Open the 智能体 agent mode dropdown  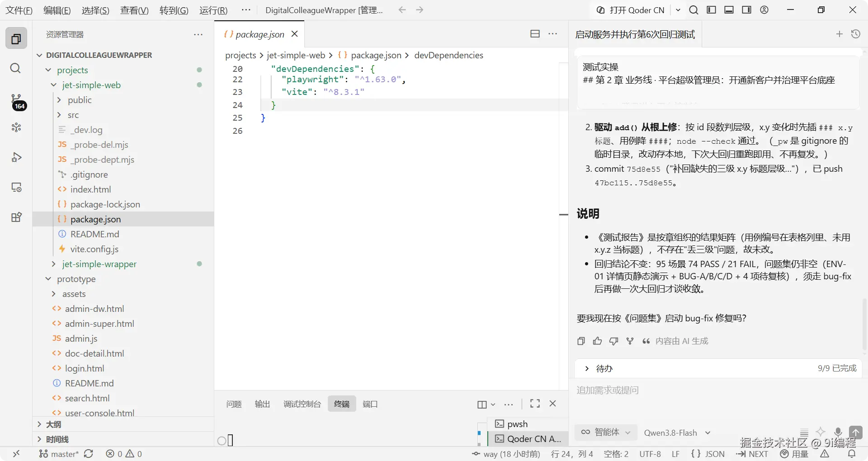point(606,432)
